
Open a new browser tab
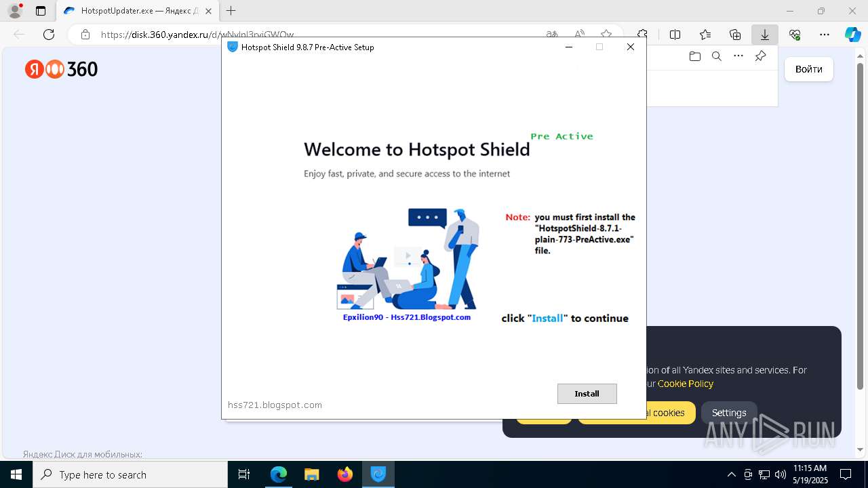(x=231, y=11)
